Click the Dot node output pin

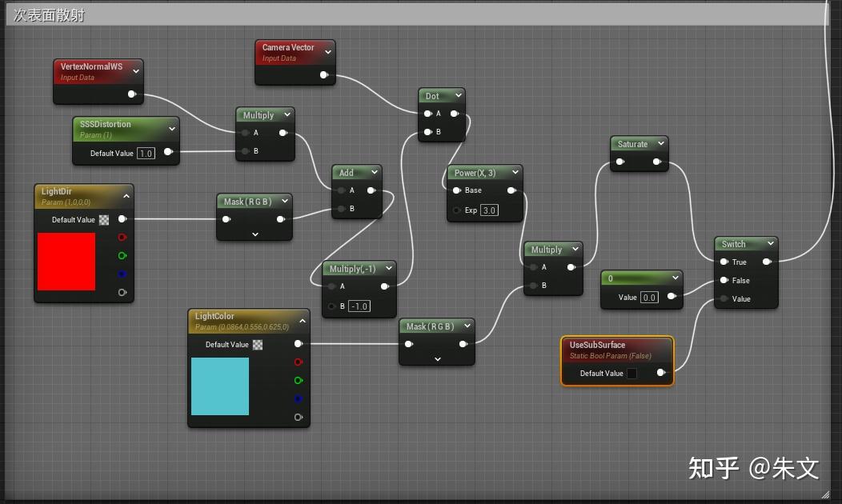455,114
